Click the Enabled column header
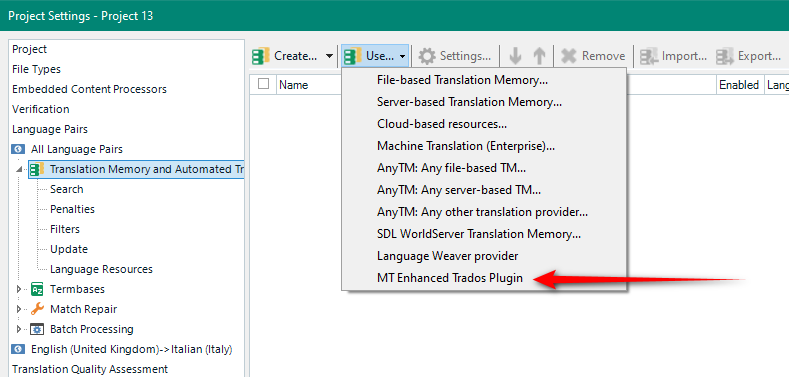The height and width of the screenshot is (377, 789). point(739,85)
